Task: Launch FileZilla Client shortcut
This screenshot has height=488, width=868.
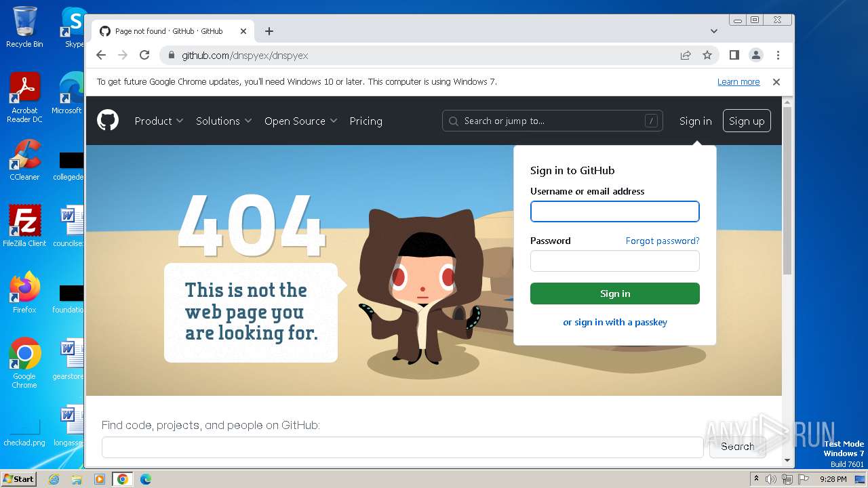Action: coord(24,226)
